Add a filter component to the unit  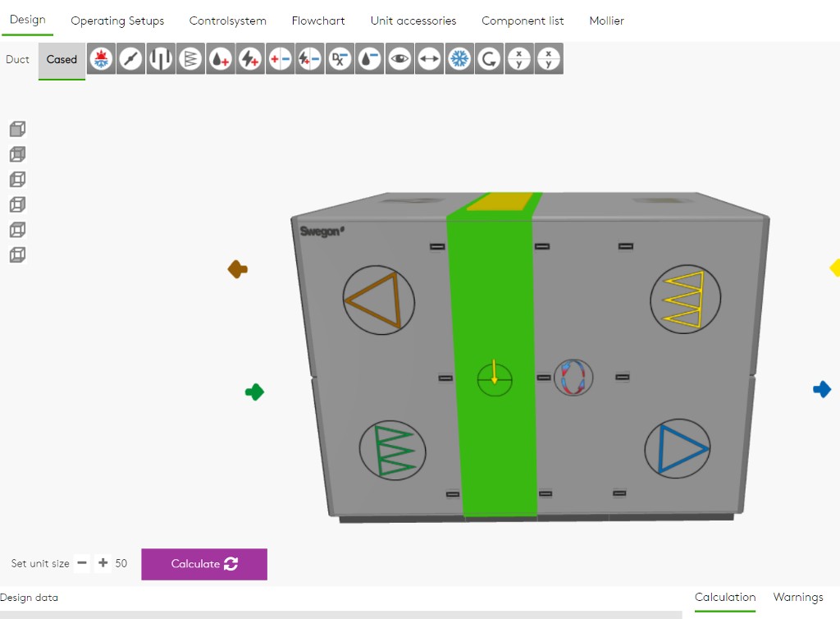[189, 58]
